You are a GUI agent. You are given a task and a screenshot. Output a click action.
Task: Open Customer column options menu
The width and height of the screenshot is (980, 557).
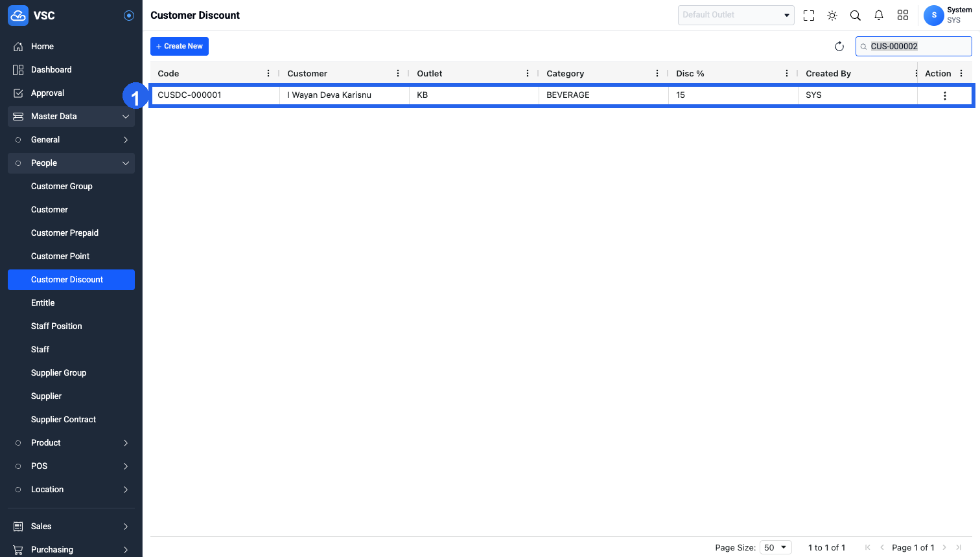398,74
